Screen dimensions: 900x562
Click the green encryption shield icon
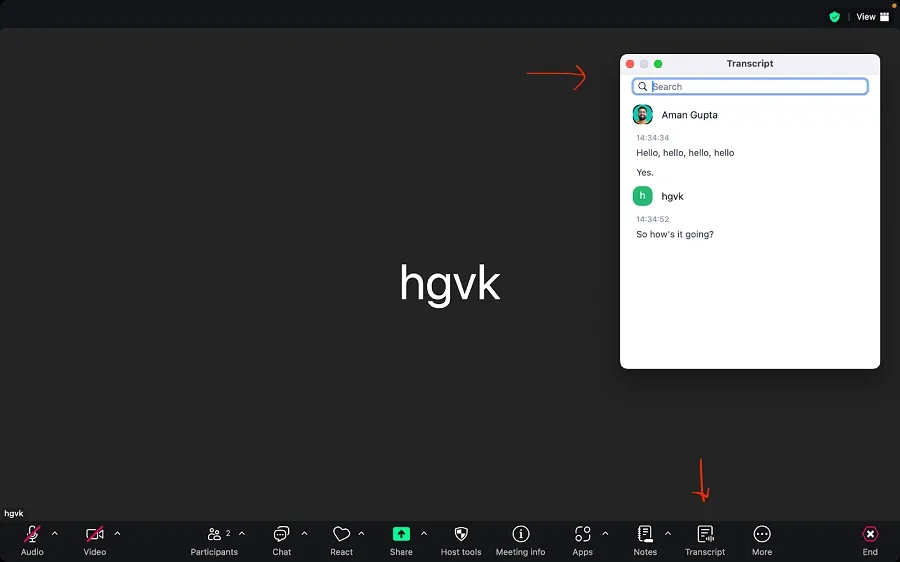click(835, 17)
